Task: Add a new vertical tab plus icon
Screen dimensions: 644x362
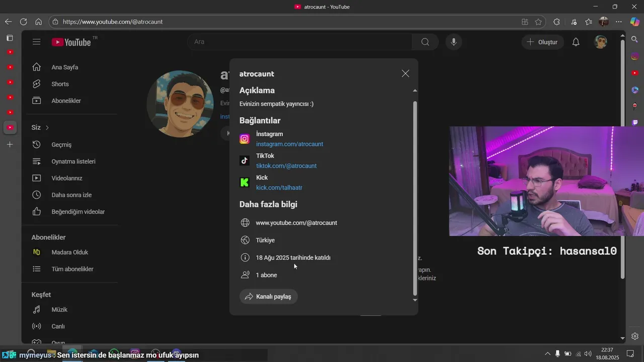Action: click(10, 145)
